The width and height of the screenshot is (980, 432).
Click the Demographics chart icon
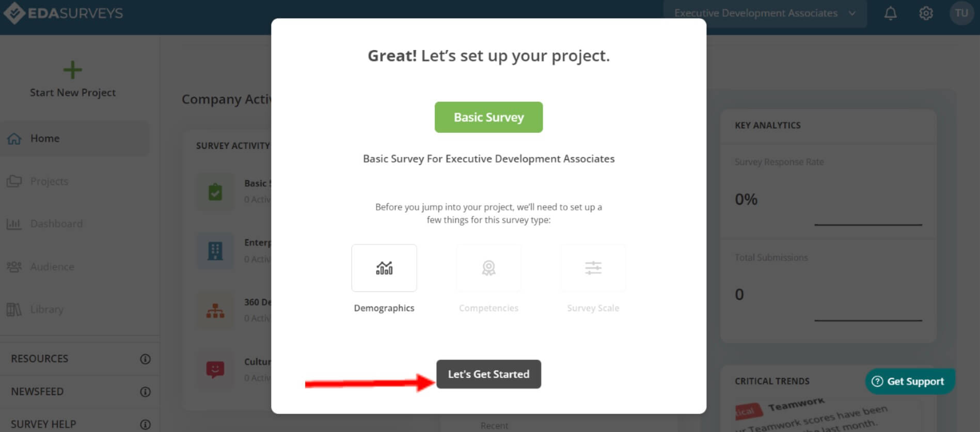(384, 268)
